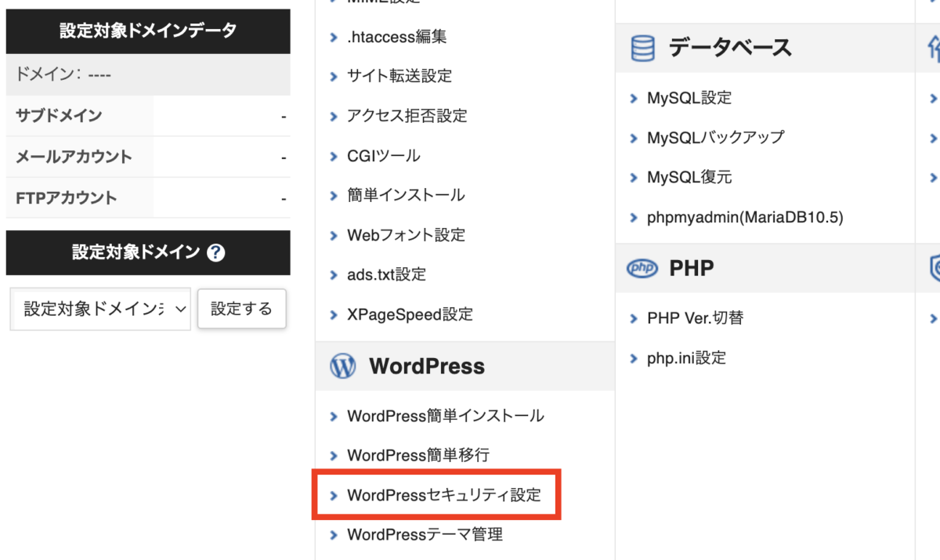Click the WordPress section heading text
Viewport: 940px width, 560px height.
tap(427, 367)
